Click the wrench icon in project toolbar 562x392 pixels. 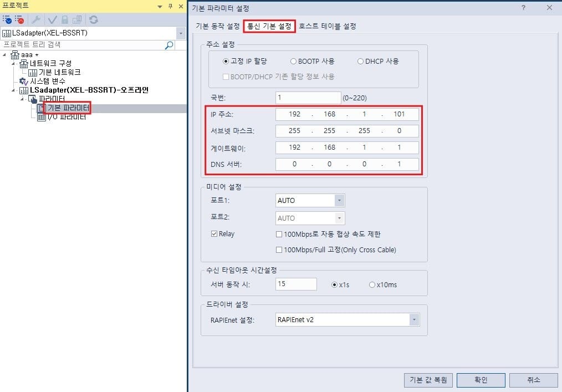tap(36, 19)
